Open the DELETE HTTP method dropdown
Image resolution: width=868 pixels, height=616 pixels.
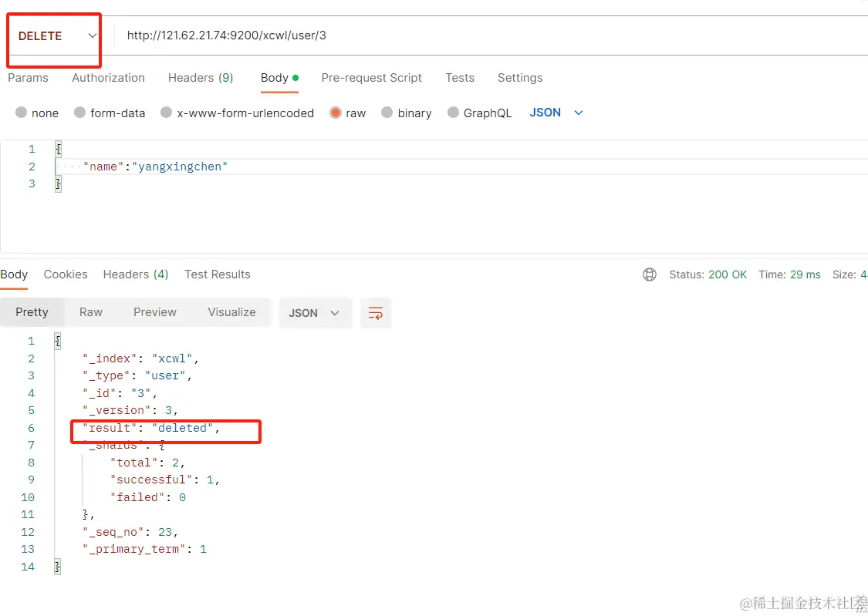pos(57,36)
